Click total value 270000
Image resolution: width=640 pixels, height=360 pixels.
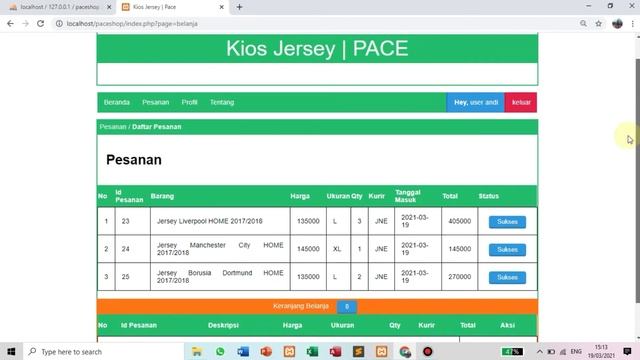pyautogui.click(x=460, y=277)
